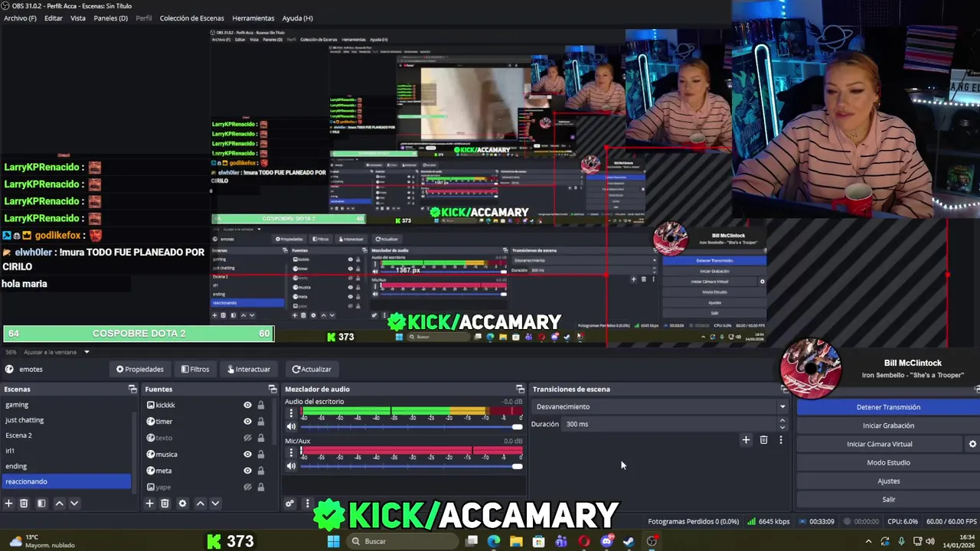Show the hidden texto source

click(247, 438)
